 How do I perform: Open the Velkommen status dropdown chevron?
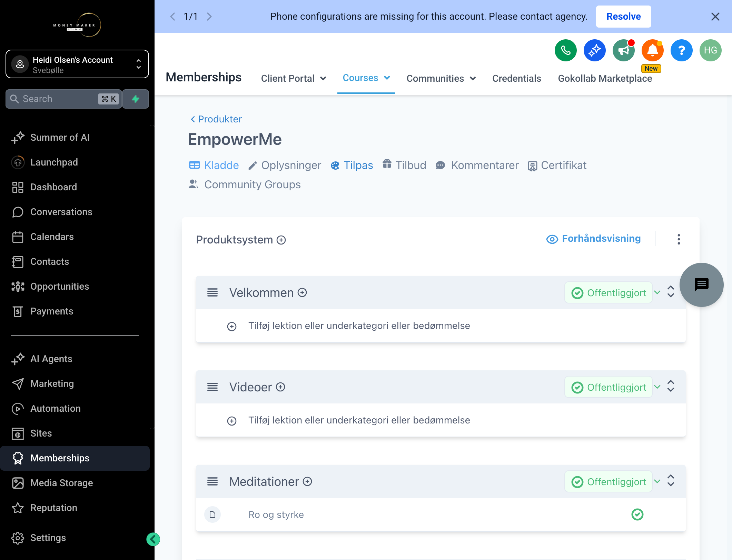(657, 293)
